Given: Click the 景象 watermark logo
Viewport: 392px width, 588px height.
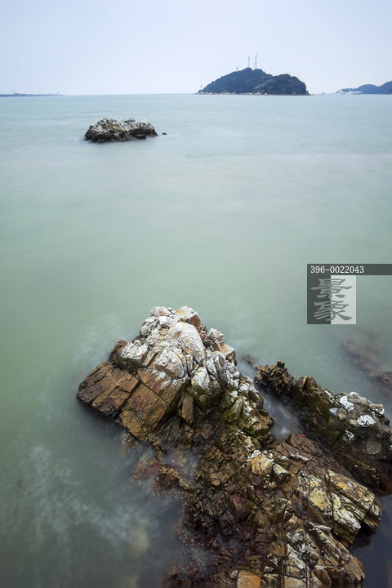Looking at the screenshot, I should click(x=332, y=300).
